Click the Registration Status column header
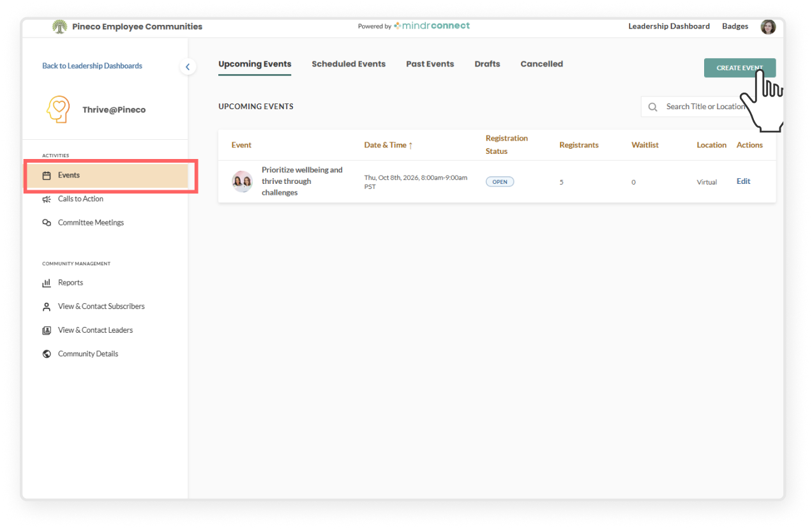The width and height of the screenshot is (812, 530). pos(507,145)
